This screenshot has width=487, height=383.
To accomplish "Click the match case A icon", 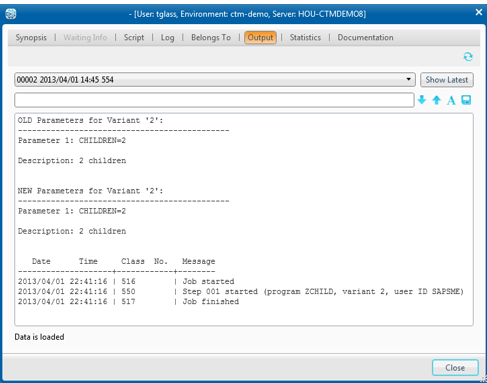I will coord(451,100).
